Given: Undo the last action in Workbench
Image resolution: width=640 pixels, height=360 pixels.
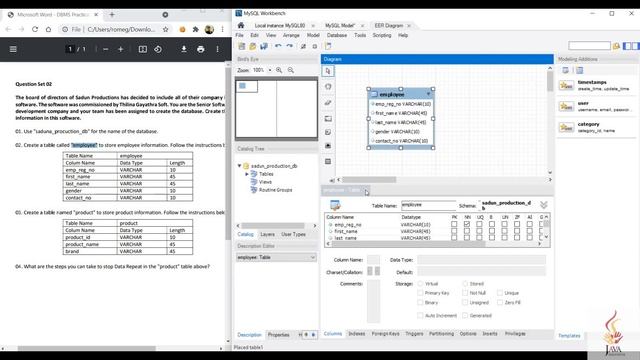Looking at the screenshot, I should tap(278, 46).
